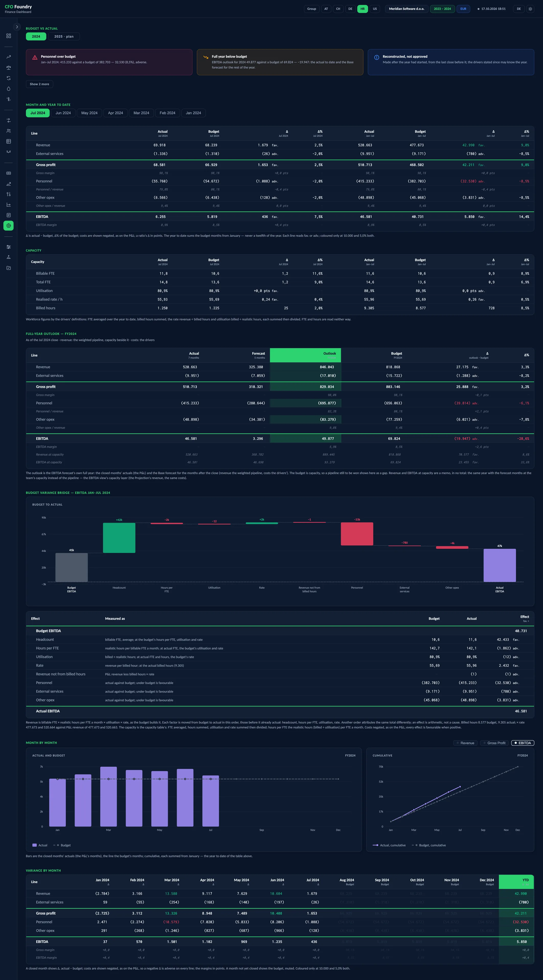The image size is (543, 980).
Task: Click the red Personnel bar in bridge chart
Action: tap(357, 534)
